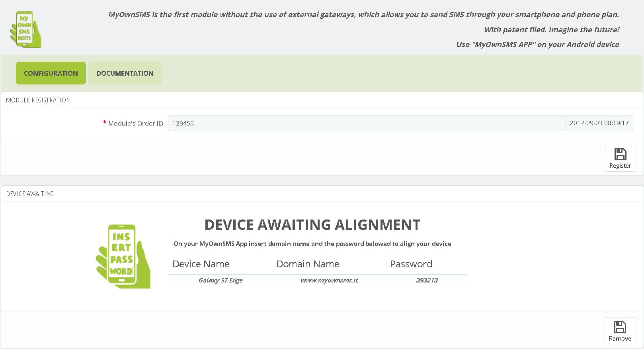
Task: Switch to the Documentation tab
Action: click(x=125, y=73)
